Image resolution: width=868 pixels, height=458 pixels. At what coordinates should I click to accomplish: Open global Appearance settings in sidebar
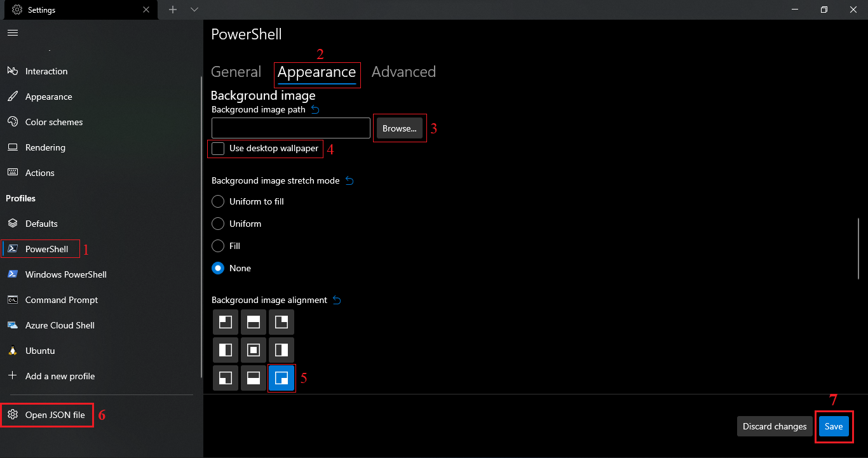100,97
